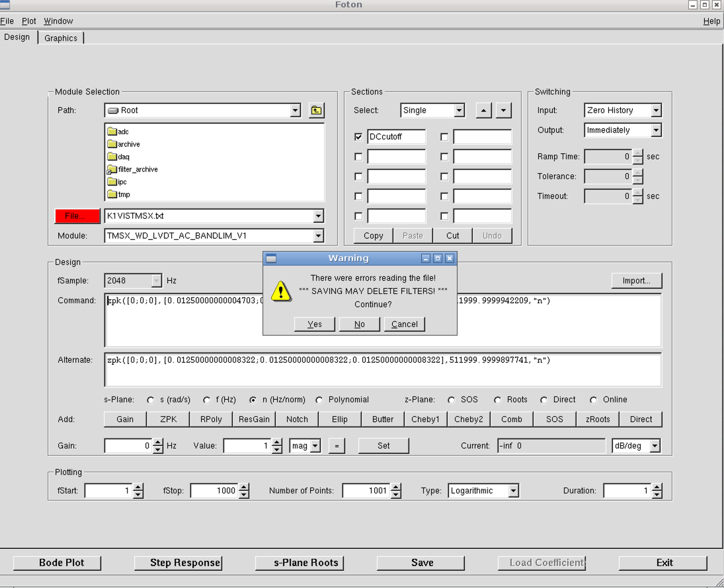Open the File menu
This screenshot has height=588, width=724.
[7, 21]
